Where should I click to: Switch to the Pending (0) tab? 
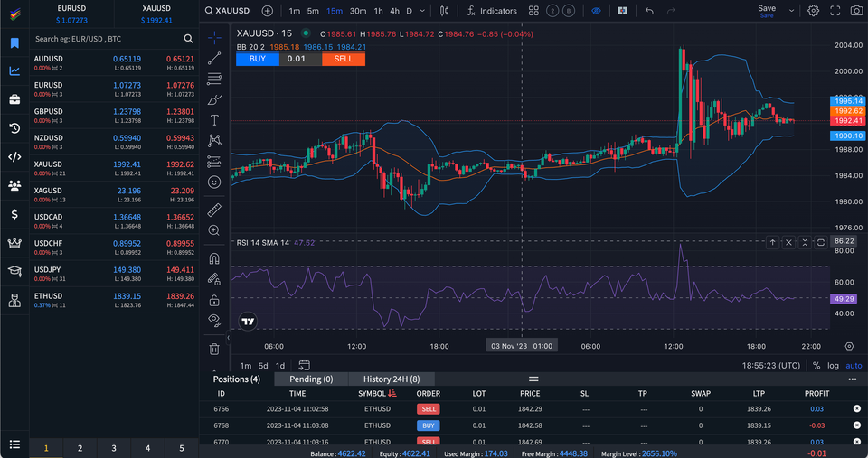point(311,379)
